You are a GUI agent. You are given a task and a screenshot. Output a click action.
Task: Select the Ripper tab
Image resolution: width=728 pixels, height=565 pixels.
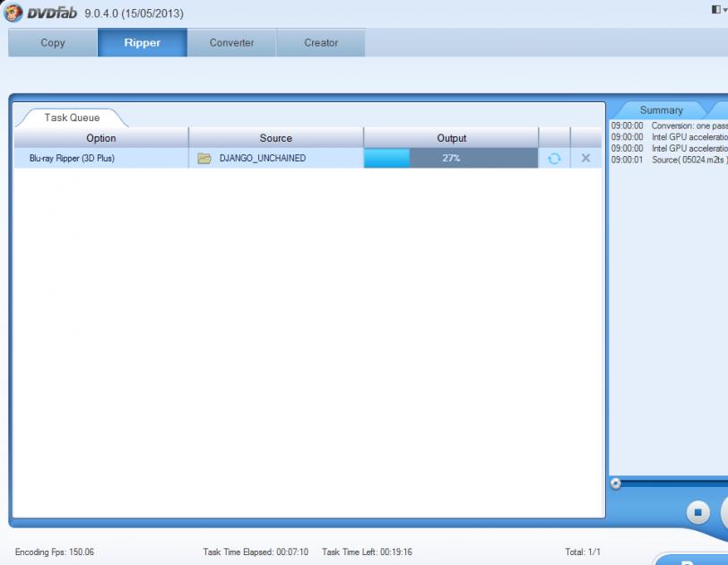coord(143,43)
